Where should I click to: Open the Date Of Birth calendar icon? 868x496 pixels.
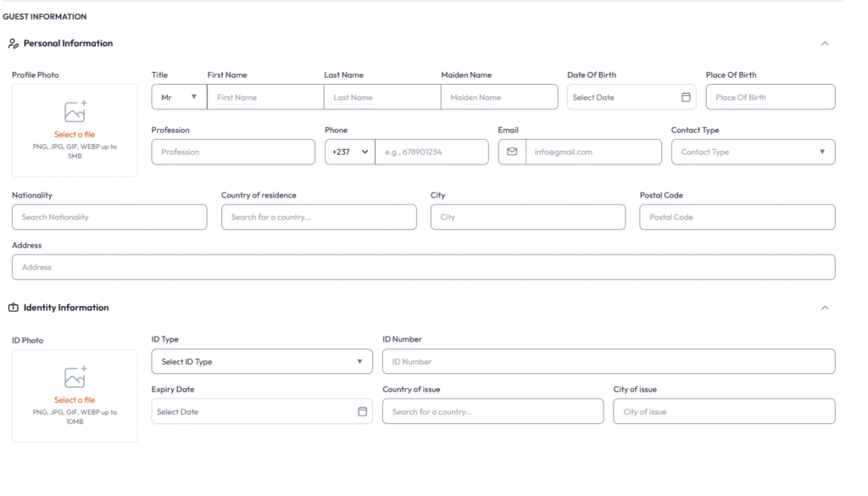[x=686, y=98]
